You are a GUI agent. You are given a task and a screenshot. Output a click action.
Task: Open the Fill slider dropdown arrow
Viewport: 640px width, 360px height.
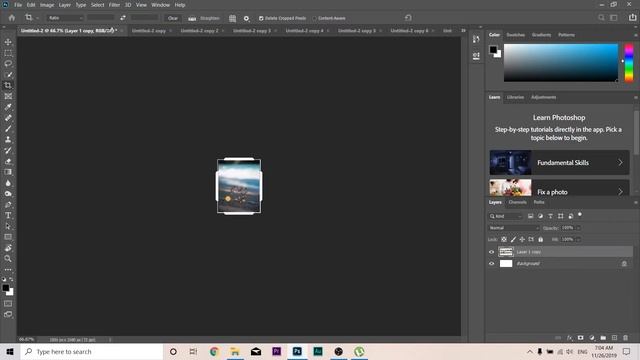coord(578,240)
